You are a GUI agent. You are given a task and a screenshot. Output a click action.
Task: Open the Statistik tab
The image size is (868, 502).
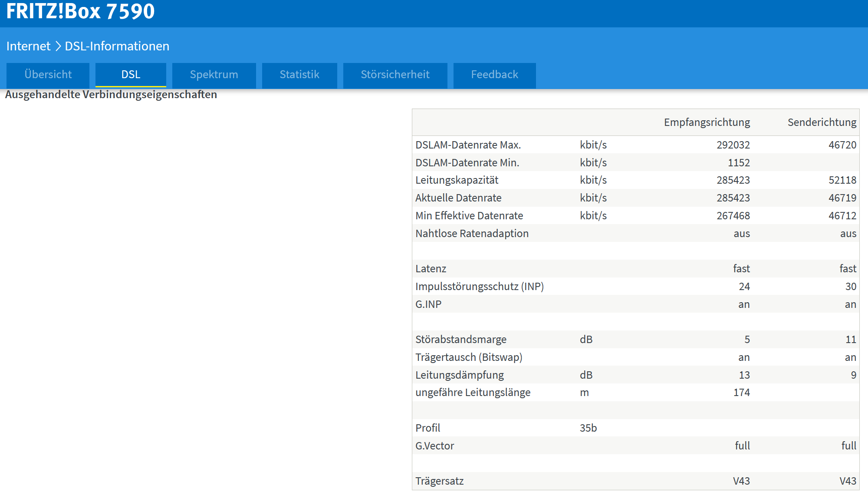[x=299, y=75]
